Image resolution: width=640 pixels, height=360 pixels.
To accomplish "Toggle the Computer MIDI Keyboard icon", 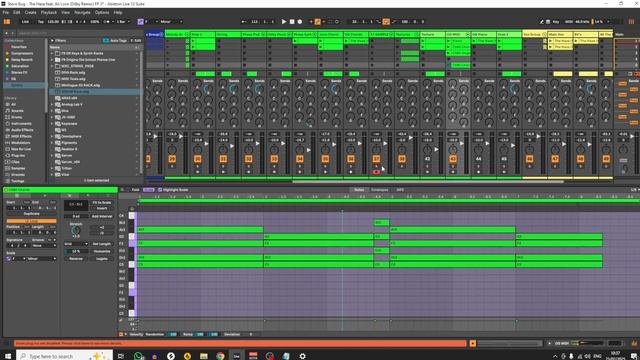I will (x=548, y=22).
